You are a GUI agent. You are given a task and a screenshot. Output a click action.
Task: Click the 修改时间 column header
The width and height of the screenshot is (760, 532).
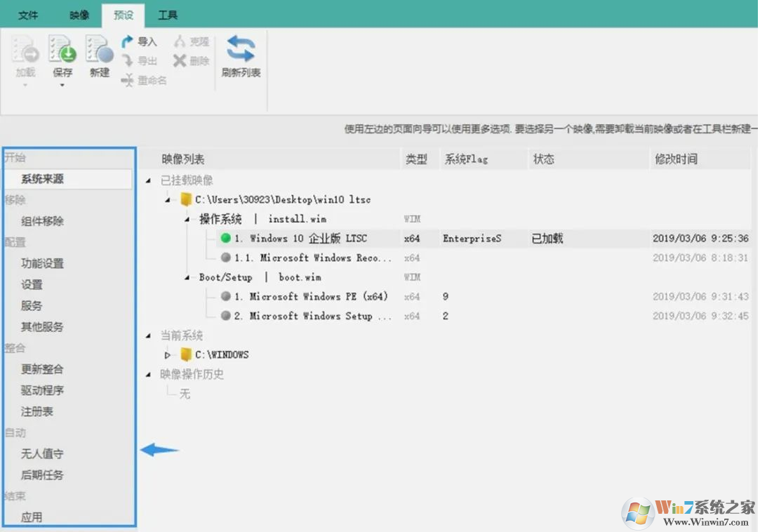coord(676,159)
